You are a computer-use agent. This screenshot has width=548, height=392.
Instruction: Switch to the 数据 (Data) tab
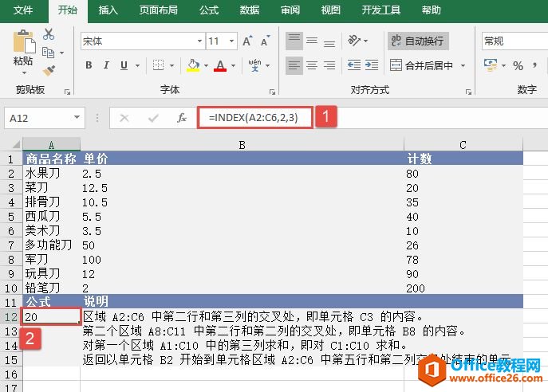pos(250,10)
